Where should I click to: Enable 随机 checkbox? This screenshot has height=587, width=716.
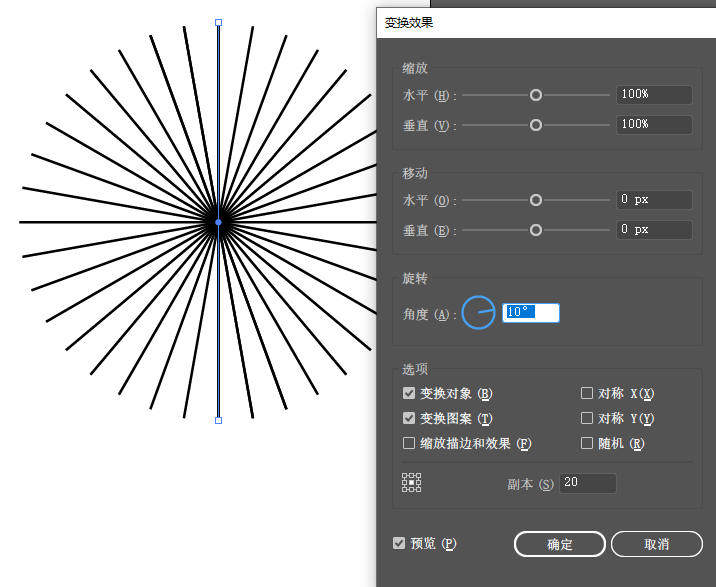coord(587,443)
